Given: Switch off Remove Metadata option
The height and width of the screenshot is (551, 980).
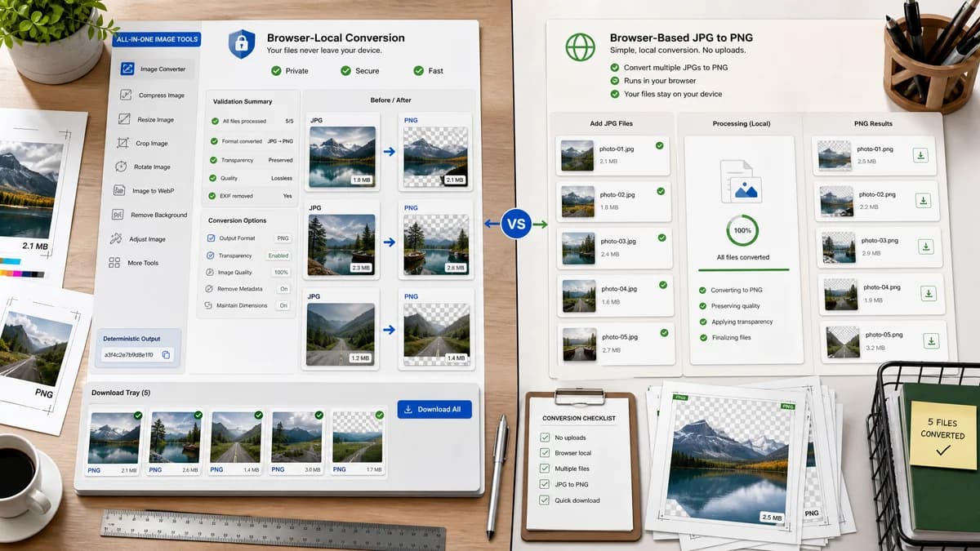Looking at the screenshot, I should pyautogui.click(x=283, y=289).
